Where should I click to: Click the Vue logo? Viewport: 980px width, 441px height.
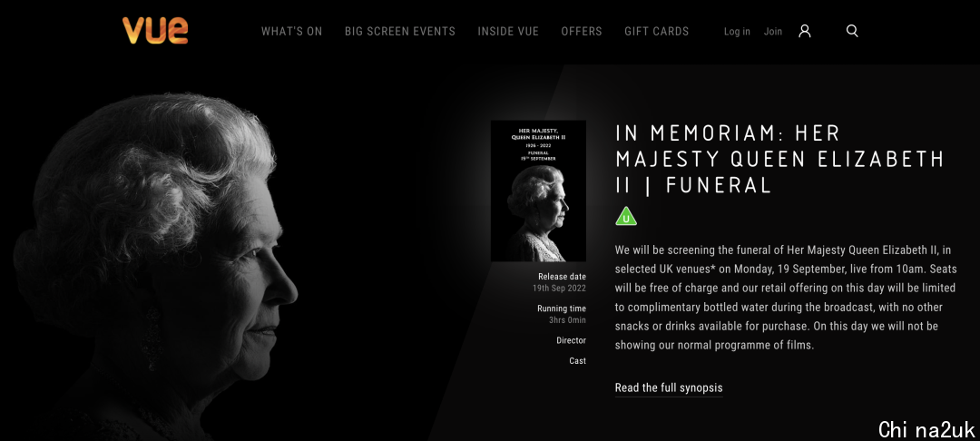pos(155,31)
